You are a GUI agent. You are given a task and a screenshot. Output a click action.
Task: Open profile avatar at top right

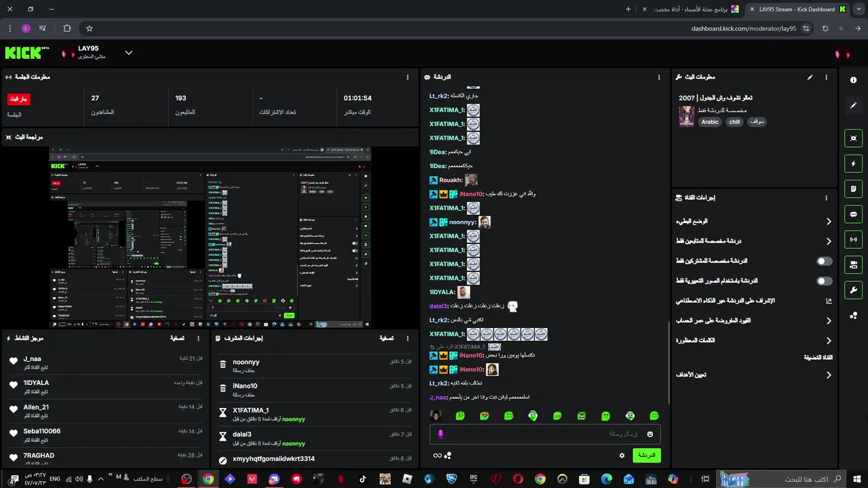point(842,53)
